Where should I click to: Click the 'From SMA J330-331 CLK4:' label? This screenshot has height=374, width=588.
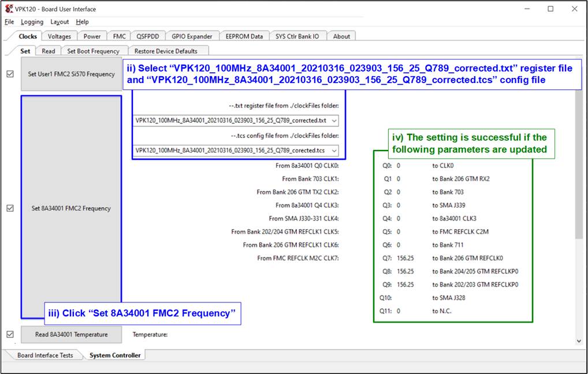click(304, 219)
